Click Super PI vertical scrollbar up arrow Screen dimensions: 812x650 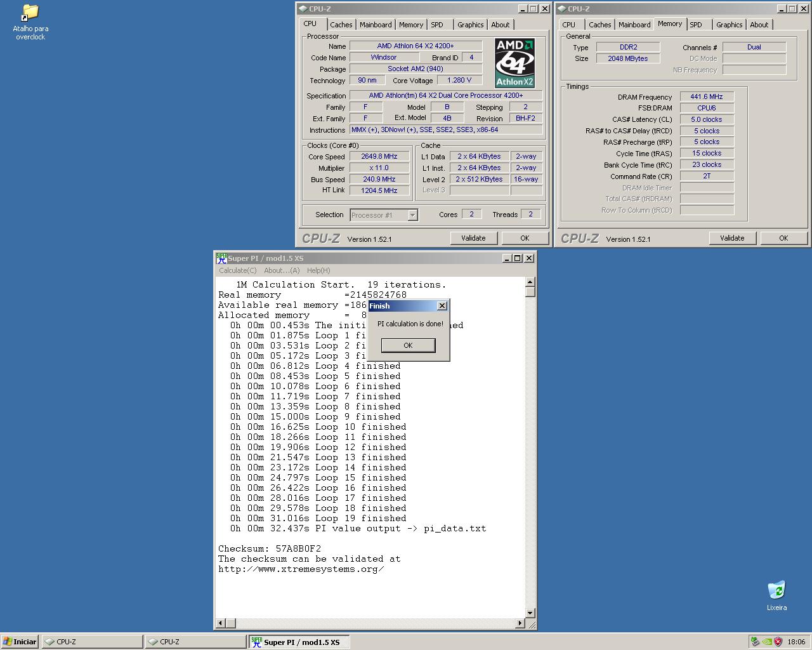[x=530, y=282]
